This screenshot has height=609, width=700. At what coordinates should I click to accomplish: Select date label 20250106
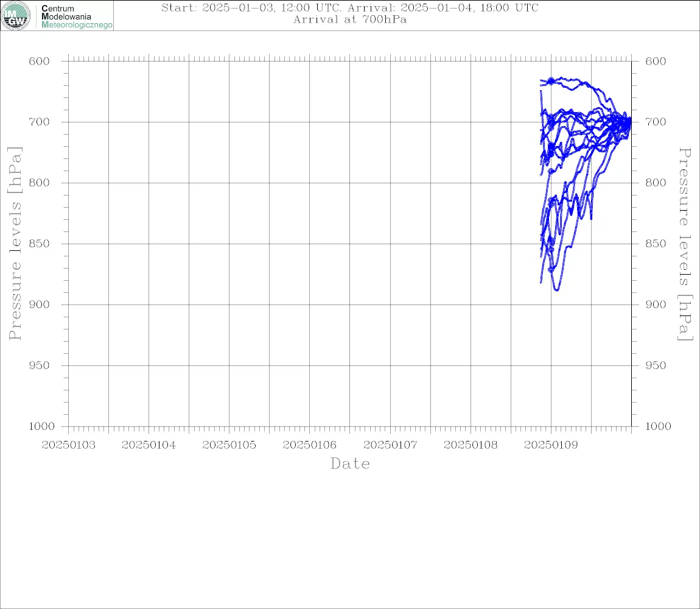tap(309, 445)
